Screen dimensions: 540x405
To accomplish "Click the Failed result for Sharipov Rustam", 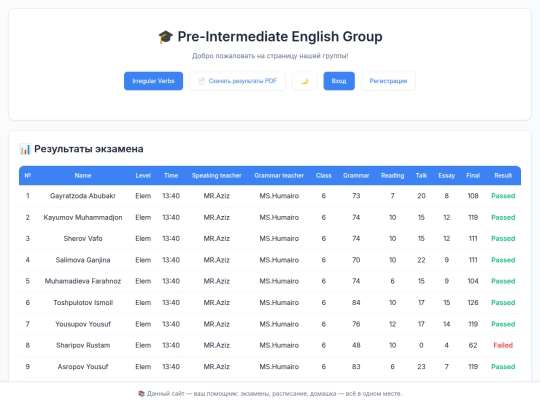I will [503, 345].
